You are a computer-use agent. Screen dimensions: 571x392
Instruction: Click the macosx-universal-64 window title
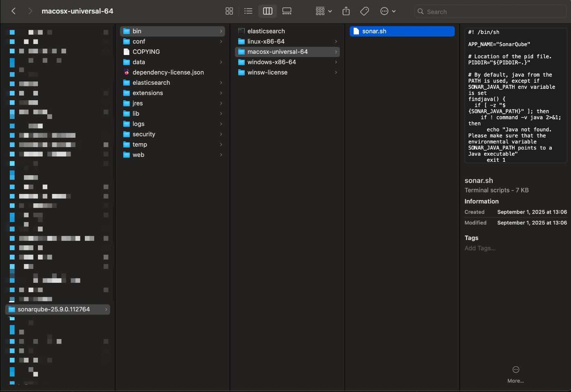pyautogui.click(x=77, y=11)
